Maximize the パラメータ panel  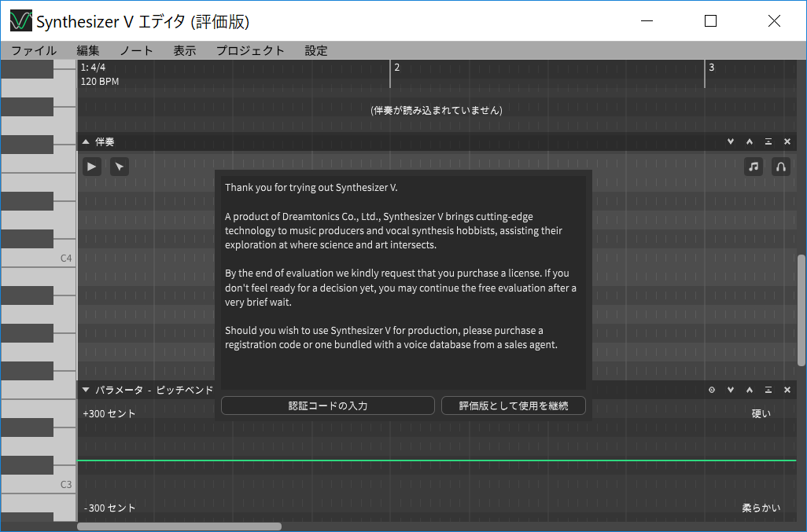click(x=768, y=390)
